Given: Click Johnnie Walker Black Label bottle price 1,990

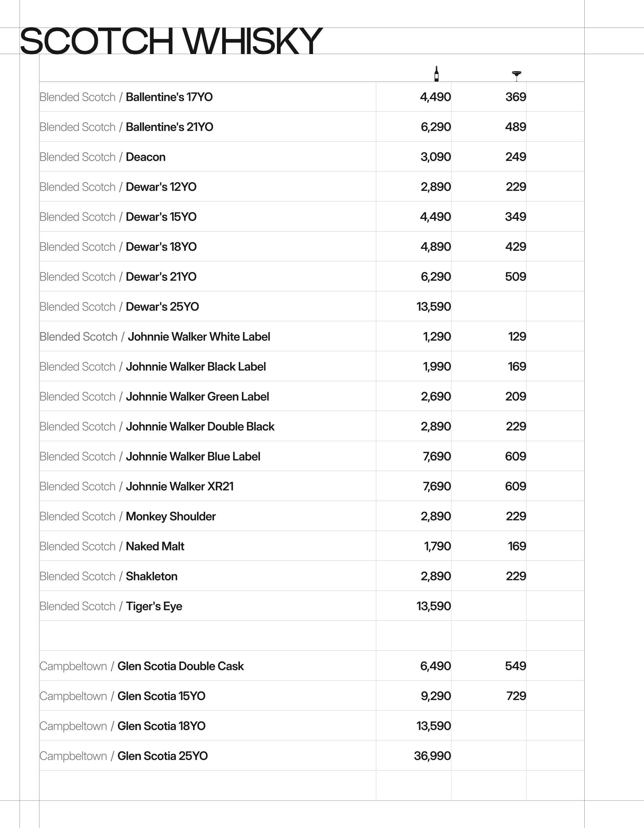Looking at the screenshot, I should [437, 366].
